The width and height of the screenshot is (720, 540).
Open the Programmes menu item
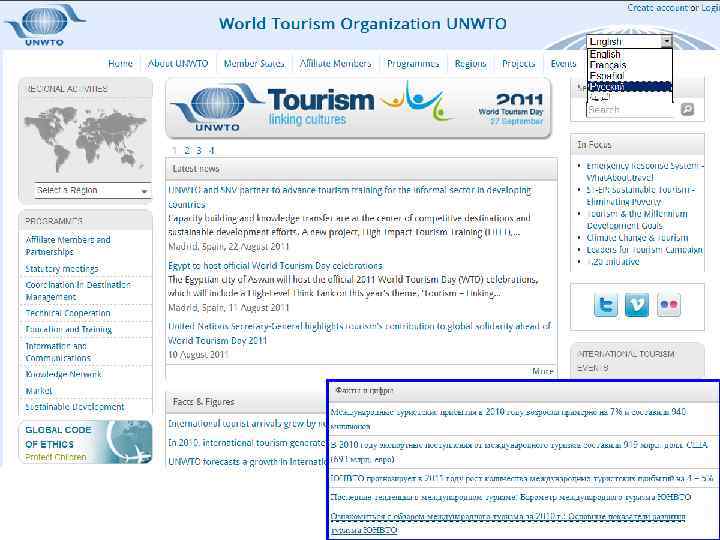click(x=413, y=63)
